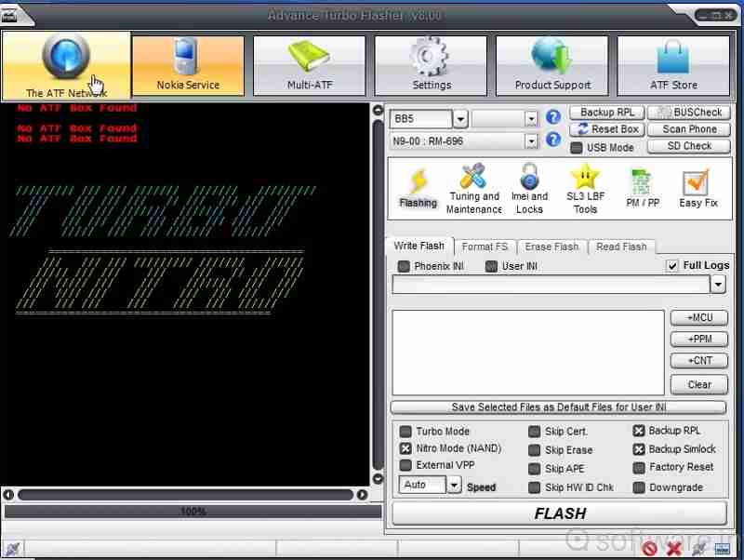Viewport: 744px width, 560px height.
Task: Click +MCU button
Action: click(x=699, y=317)
